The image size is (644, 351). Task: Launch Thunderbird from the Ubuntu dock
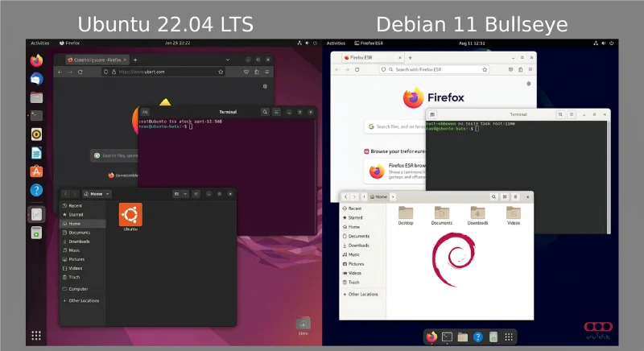tap(36, 79)
